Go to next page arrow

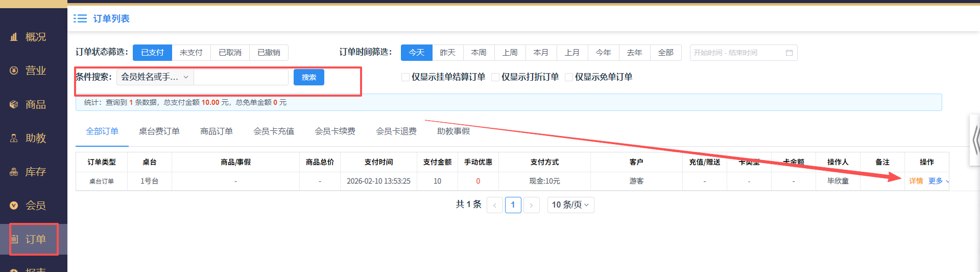click(x=532, y=205)
